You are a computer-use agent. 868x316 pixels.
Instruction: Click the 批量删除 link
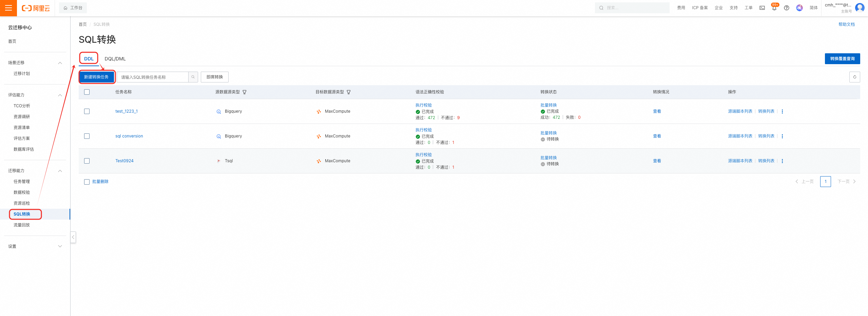click(x=100, y=182)
